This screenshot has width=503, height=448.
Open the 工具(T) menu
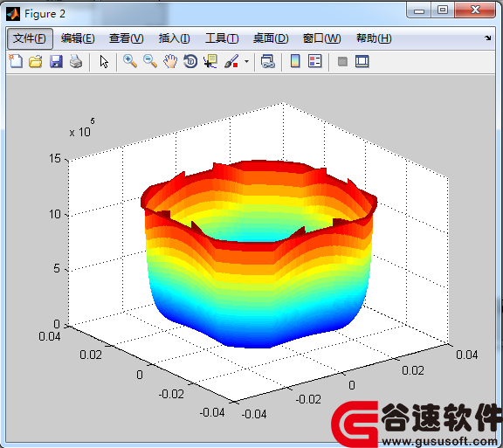click(x=222, y=38)
